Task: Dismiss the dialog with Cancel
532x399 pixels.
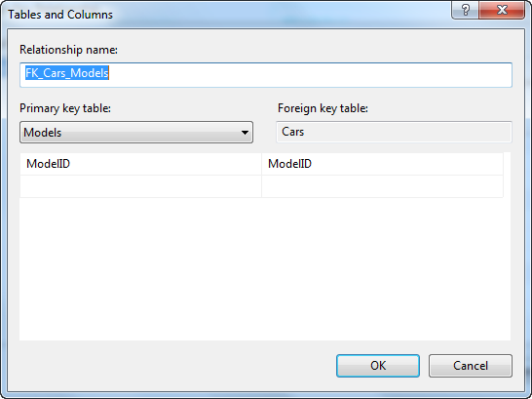Action: tap(471, 366)
